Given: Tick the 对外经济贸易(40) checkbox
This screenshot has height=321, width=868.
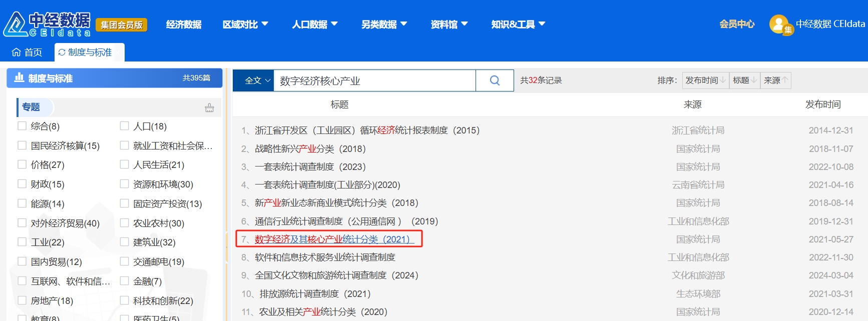Looking at the screenshot, I should [22, 222].
